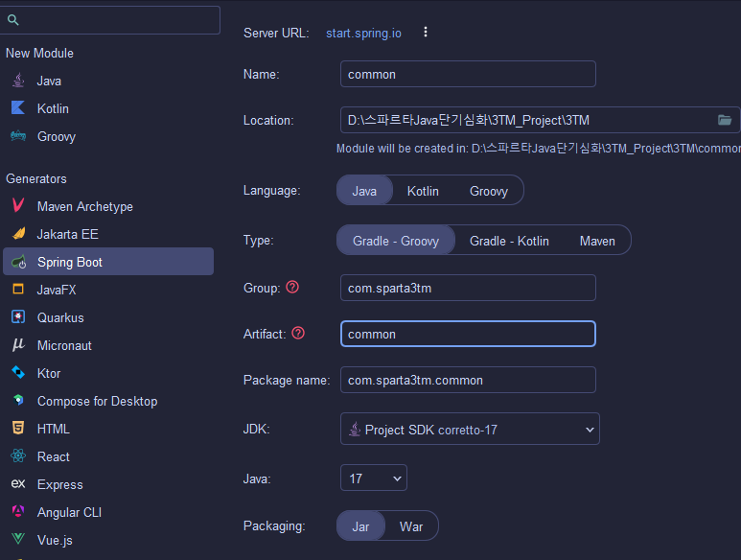Select the Quarkus generator entry
This screenshot has width=741, height=560.
pyautogui.click(x=107, y=317)
